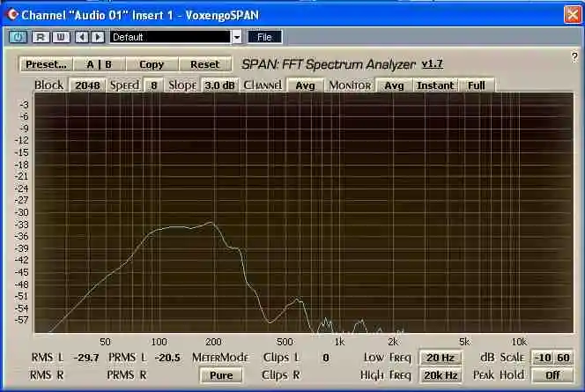Change the Channel Avg selector

click(305, 85)
